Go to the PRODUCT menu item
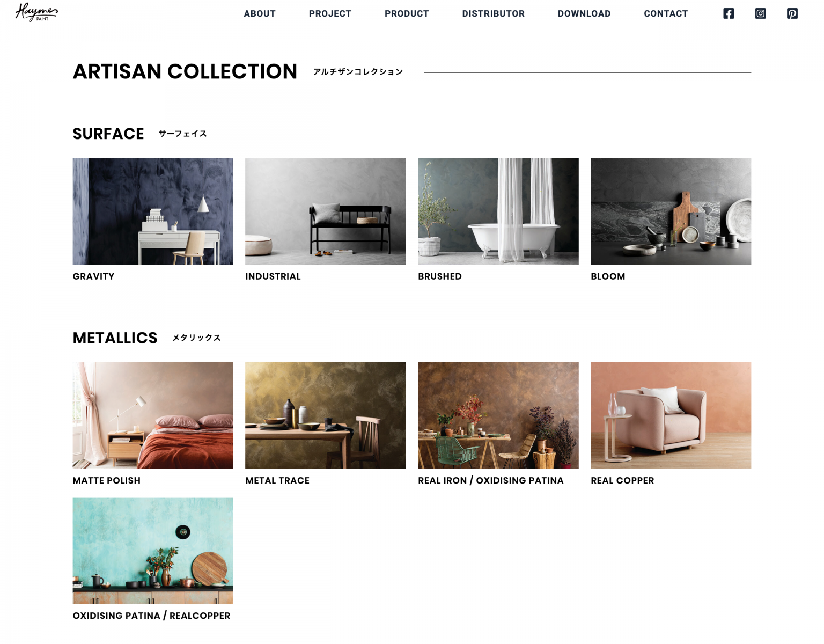This screenshot has height=644, width=824. point(407,14)
